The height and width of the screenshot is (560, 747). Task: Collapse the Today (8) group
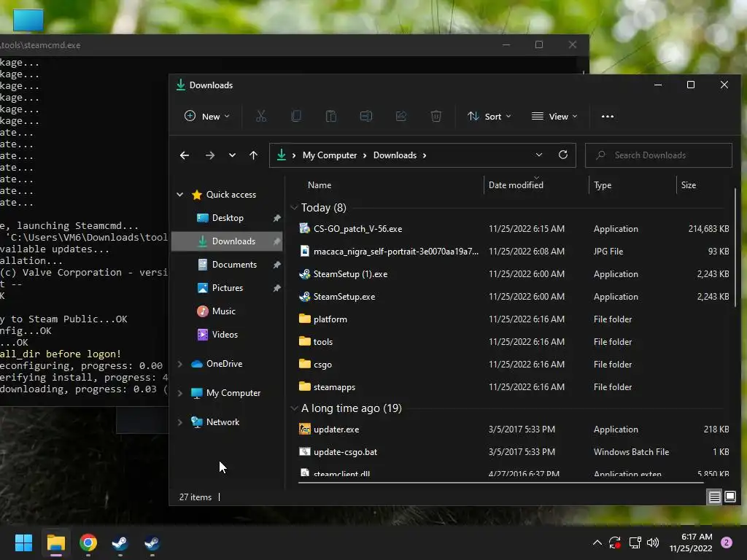(294, 208)
